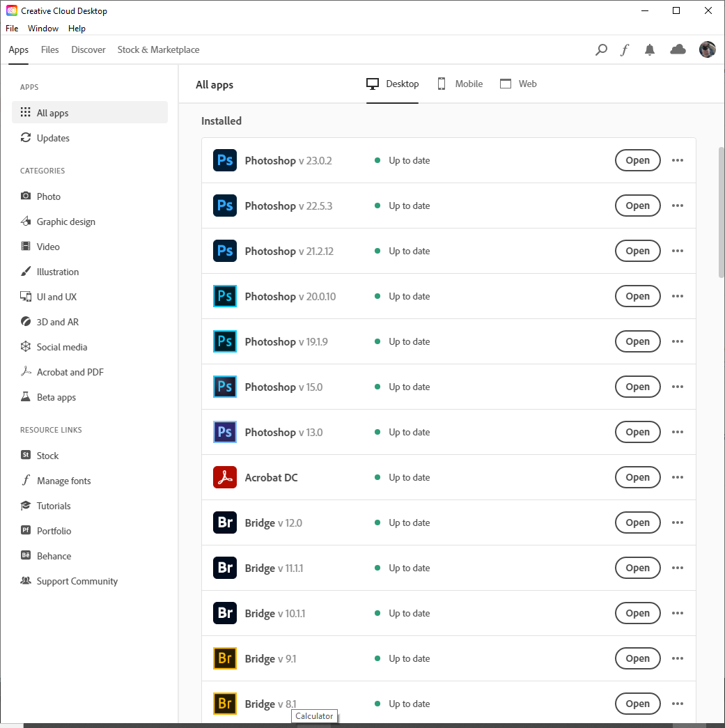Click the Creative Cloud sync icon

point(677,49)
